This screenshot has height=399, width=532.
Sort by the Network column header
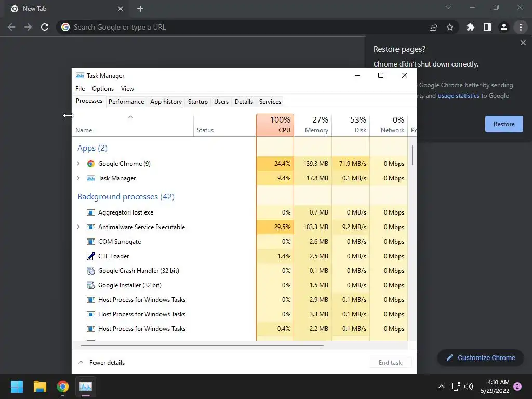coord(389,125)
